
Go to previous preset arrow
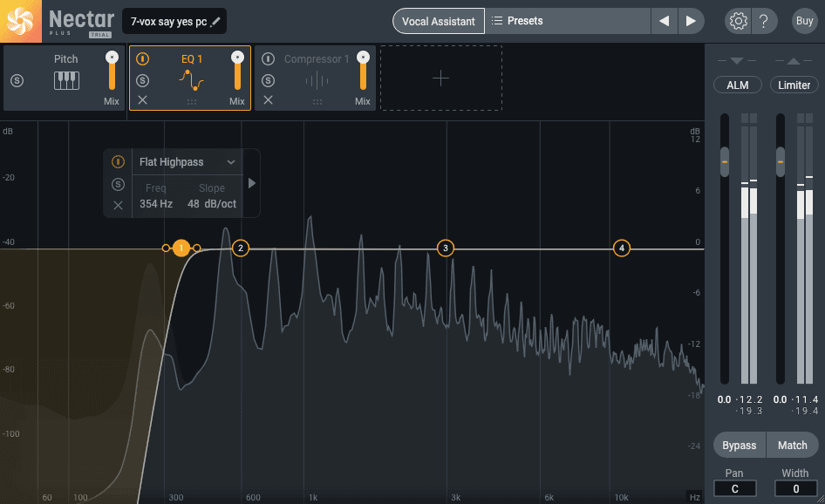(x=664, y=21)
